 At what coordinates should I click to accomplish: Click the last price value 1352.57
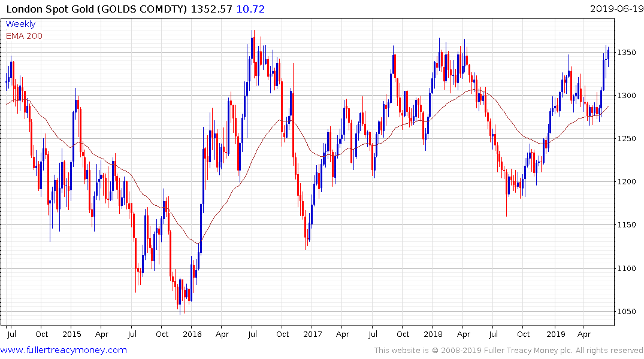211,9
